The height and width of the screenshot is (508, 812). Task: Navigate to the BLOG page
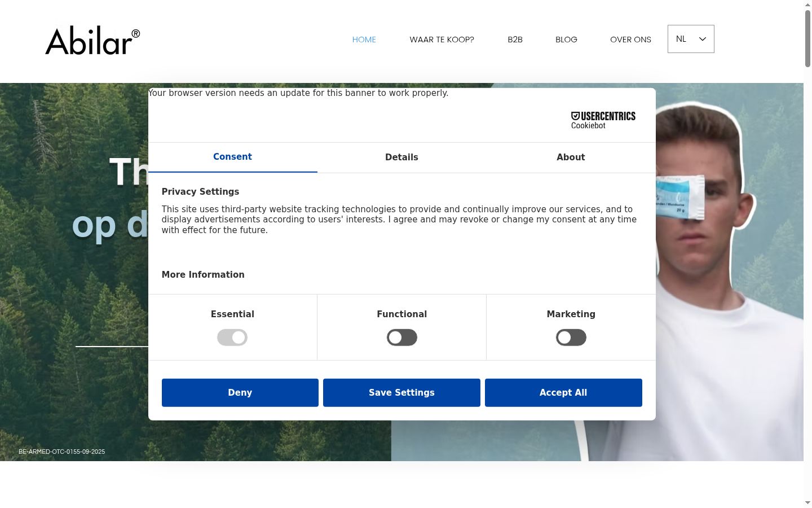[566, 40]
